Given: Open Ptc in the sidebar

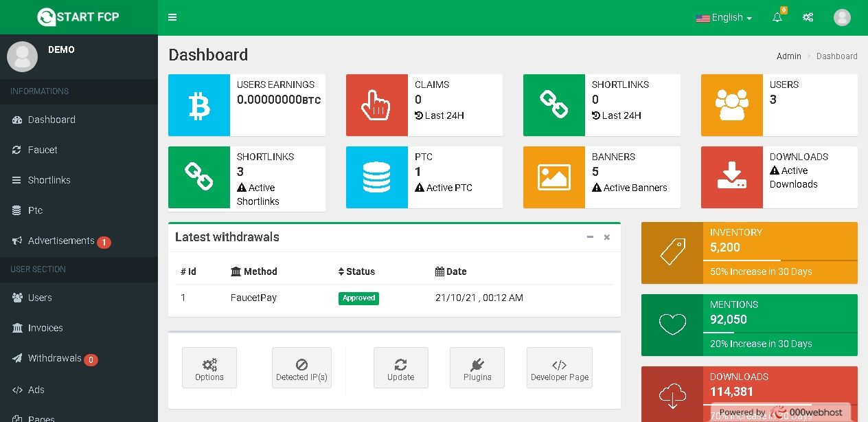Looking at the screenshot, I should point(79,210).
